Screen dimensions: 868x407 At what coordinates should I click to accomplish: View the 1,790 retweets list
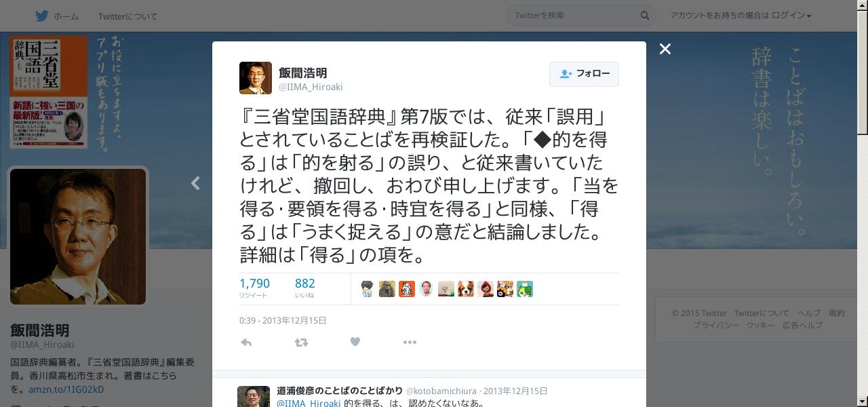(x=254, y=288)
